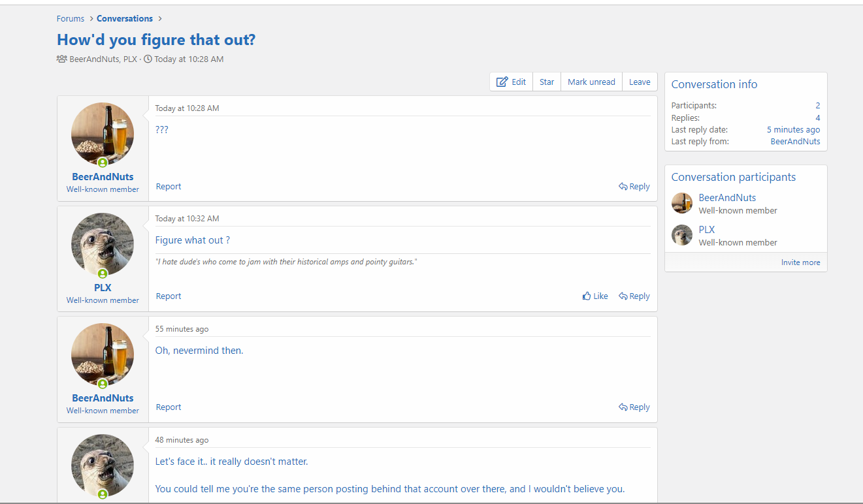Open Forums breadcrumb link
This screenshot has height=504, width=863.
[x=71, y=18]
